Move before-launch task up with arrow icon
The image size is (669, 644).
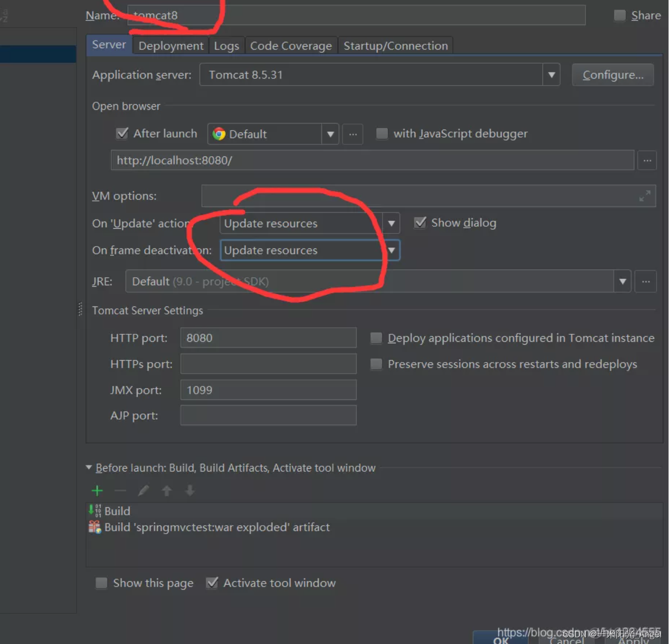click(166, 491)
